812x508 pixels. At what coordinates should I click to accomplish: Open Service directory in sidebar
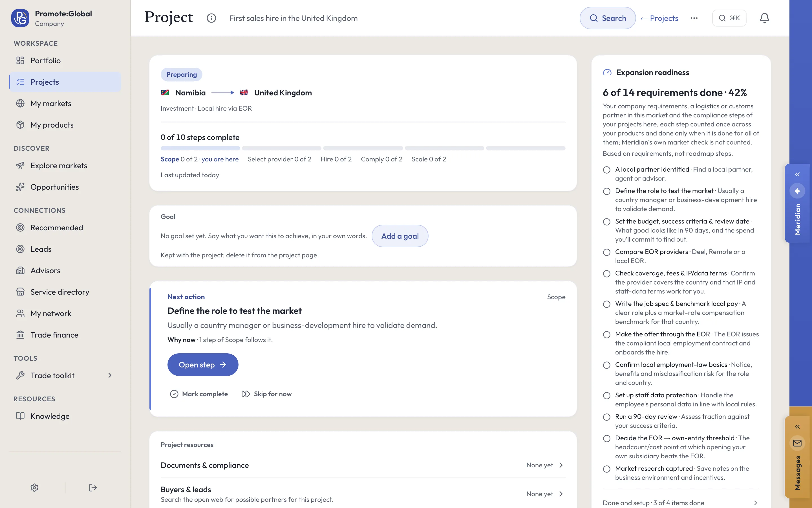(x=65, y=292)
